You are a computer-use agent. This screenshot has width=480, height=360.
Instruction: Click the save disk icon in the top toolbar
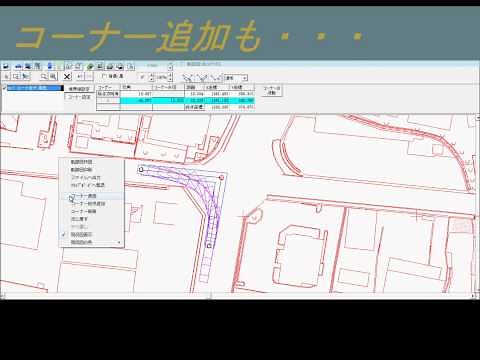pyautogui.click(x=6, y=66)
